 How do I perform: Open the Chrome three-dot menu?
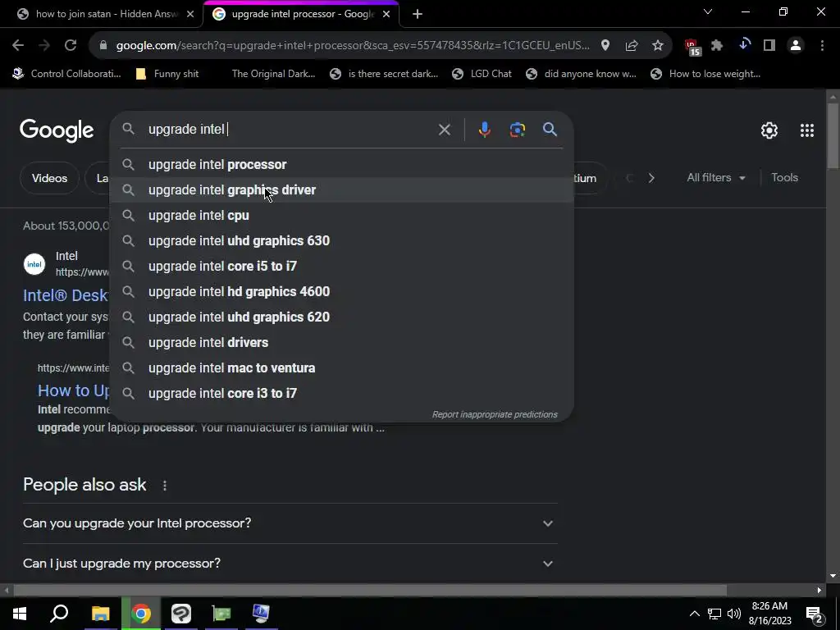click(x=822, y=46)
